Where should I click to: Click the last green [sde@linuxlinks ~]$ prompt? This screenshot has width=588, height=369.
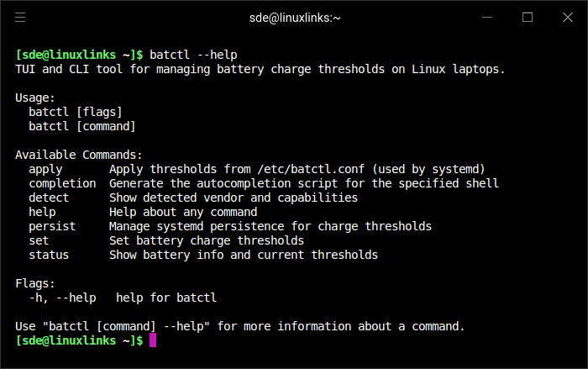[79, 340]
